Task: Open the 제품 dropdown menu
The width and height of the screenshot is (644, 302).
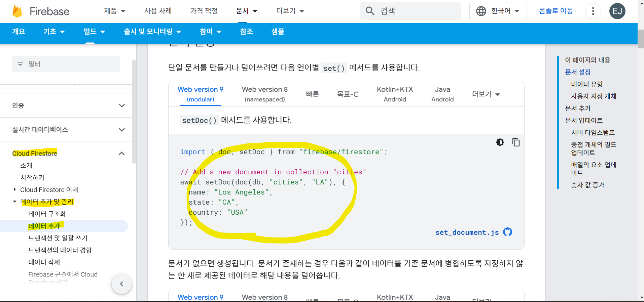Action: (115, 11)
